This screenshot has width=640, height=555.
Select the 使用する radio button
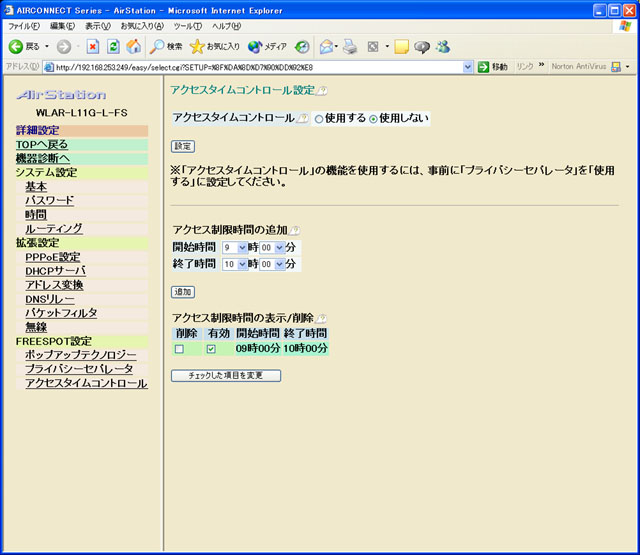click(319, 119)
